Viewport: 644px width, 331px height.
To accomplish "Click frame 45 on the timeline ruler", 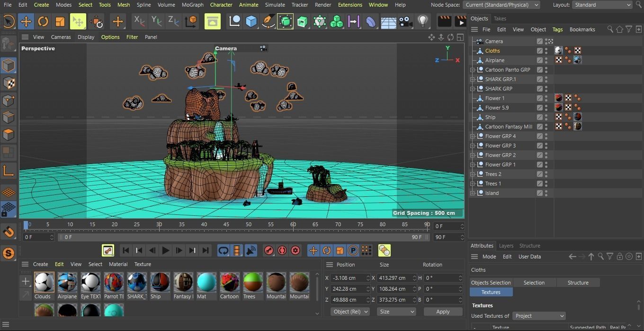I will tap(226, 224).
